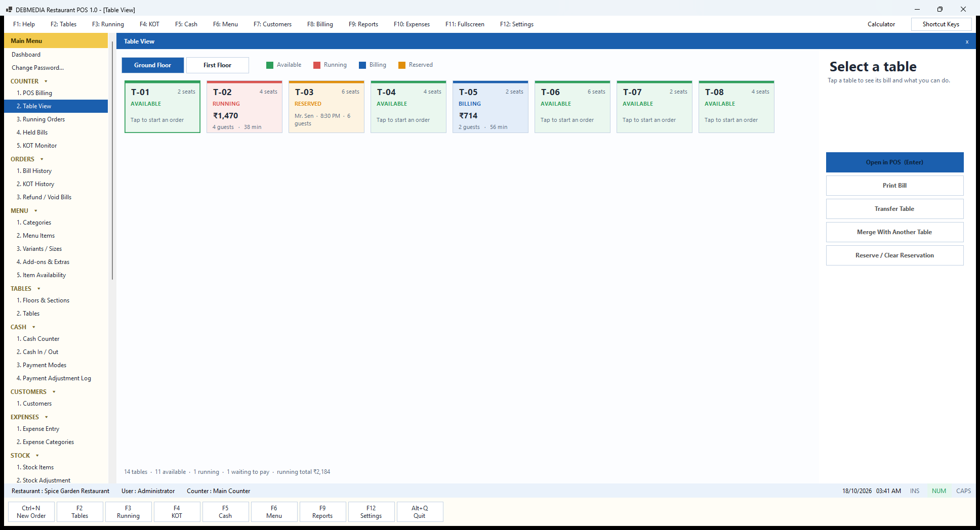980x530 pixels.
Task: Open Bill History in the sidebar
Action: coord(56,171)
